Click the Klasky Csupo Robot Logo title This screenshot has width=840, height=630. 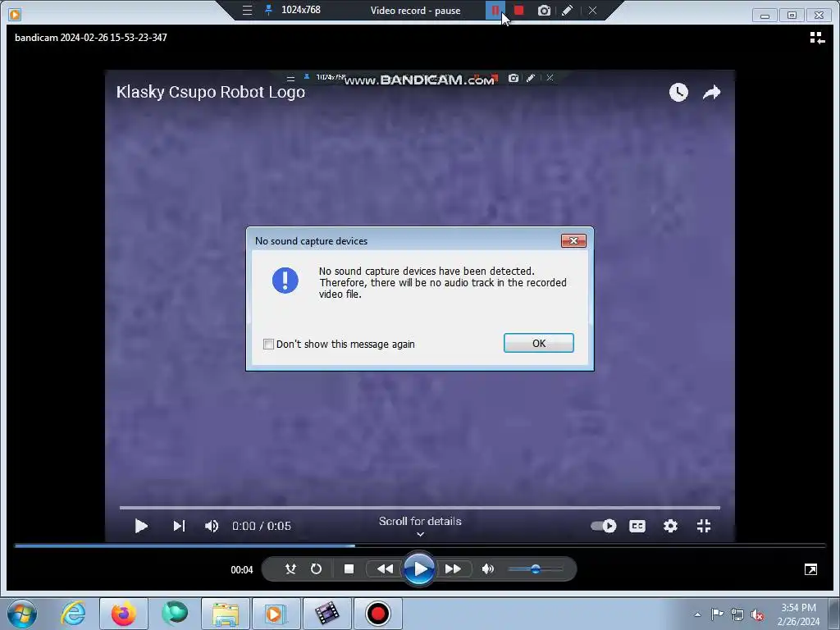click(x=211, y=92)
